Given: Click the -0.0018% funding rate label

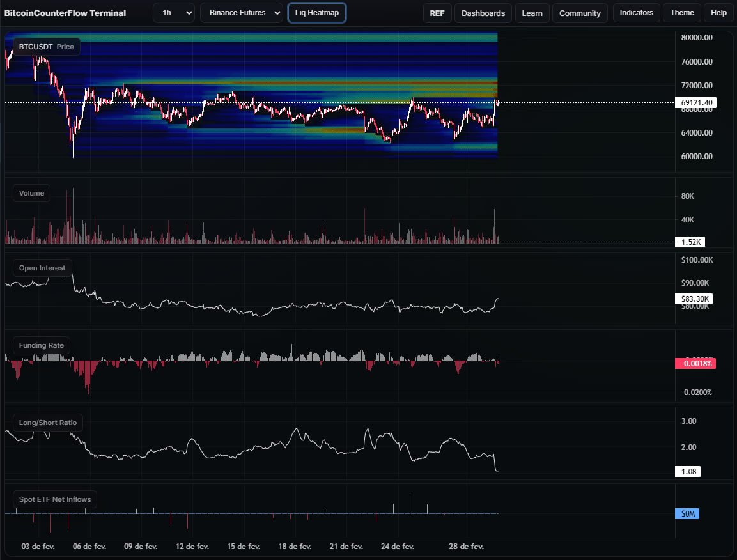Looking at the screenshot, I should pyautogui.click(x=695, y=363).
